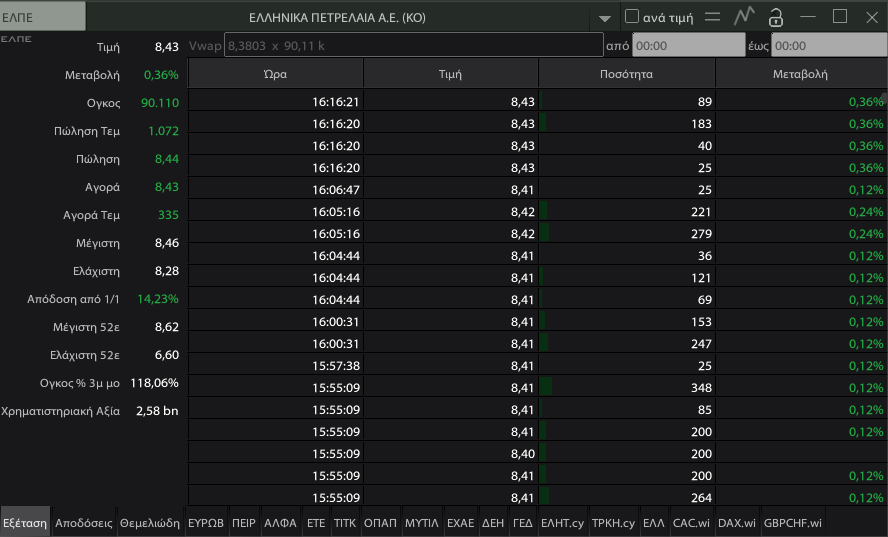Minimize the ΕΛΠΕ window
The height and width of the screenshot is (537, 888).
808,17
